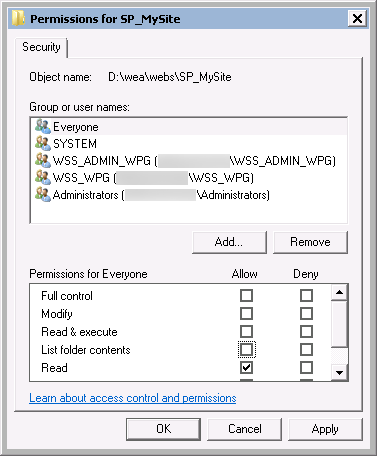The height and width of the screenshot is (456, 377).
Task: Click the SYSTEM user group icon
Action: [43, 143]
